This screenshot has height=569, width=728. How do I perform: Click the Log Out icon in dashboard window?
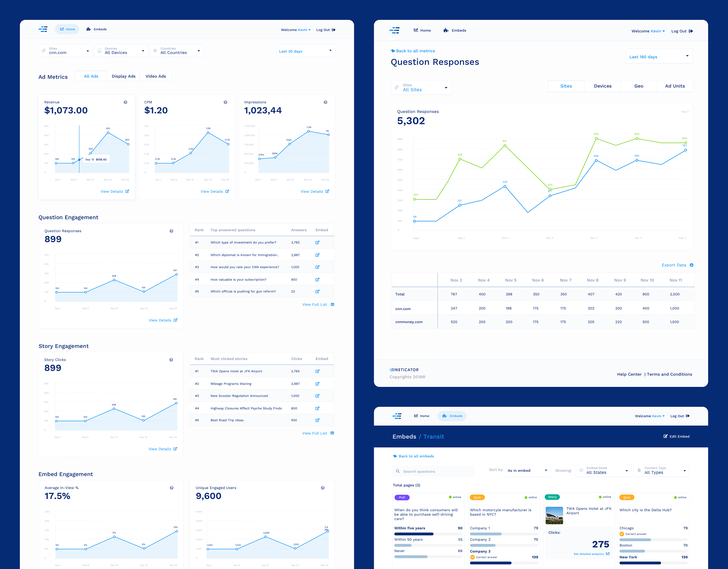point(334,30)
